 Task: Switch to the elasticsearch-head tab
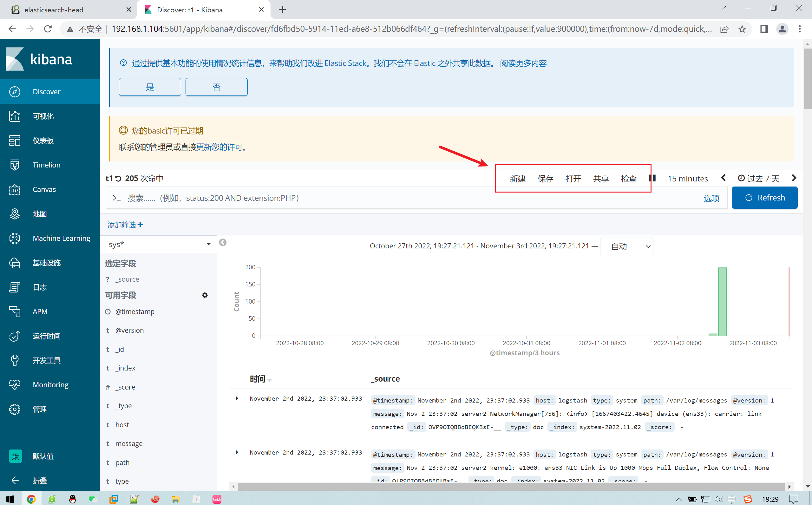click(x=69, y=10)
